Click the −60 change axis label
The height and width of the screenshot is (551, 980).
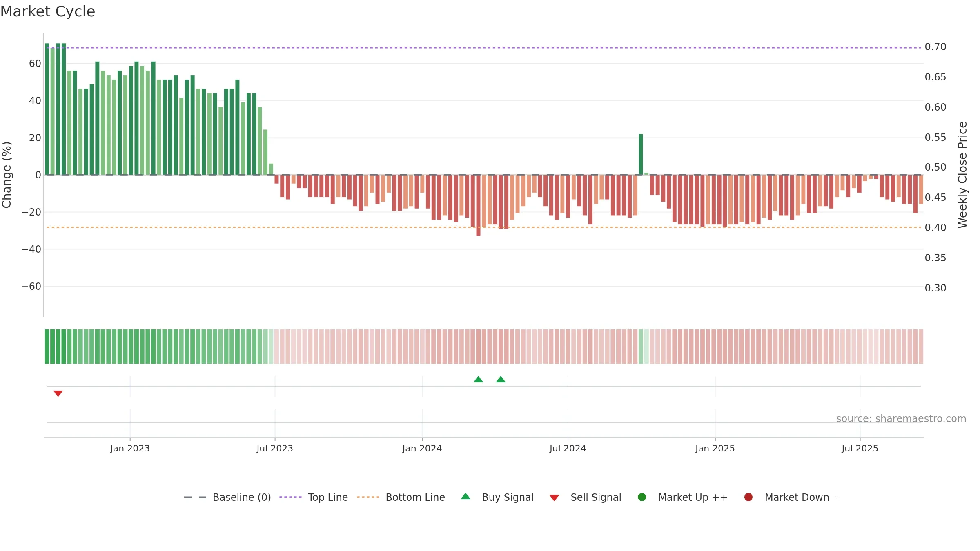coord(31,287)
